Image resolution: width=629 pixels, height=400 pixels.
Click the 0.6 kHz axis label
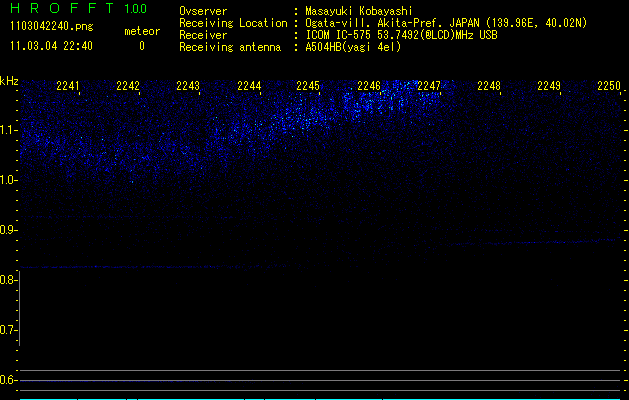(x=8, y=380)
